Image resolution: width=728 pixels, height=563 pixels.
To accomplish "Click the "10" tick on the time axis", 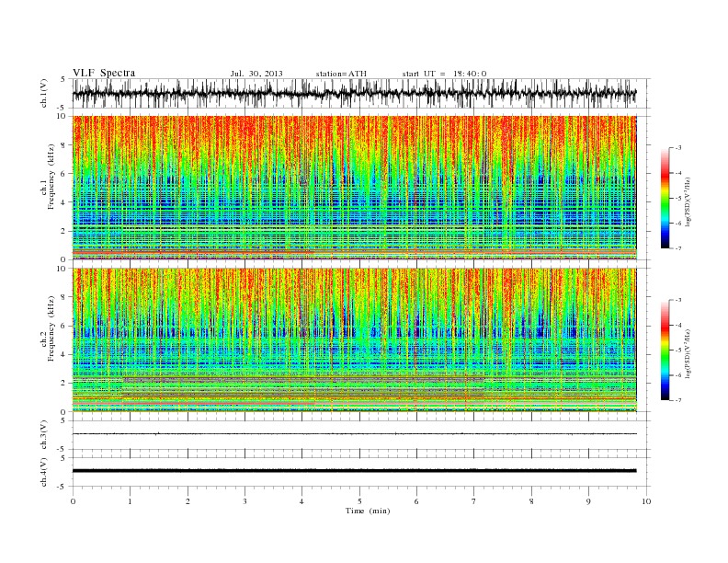I will coord(646,501).
